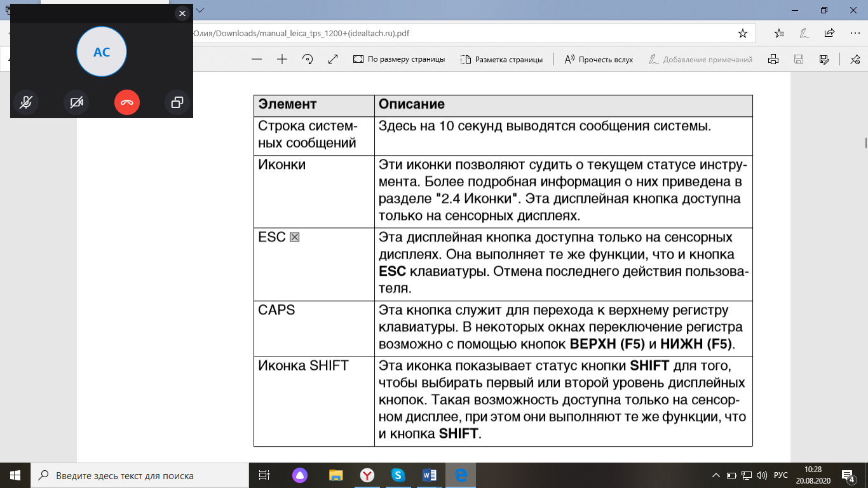868x488 pixels.
Task: Open the tab list chevron in Edge
Action: [x=200, y=10]
